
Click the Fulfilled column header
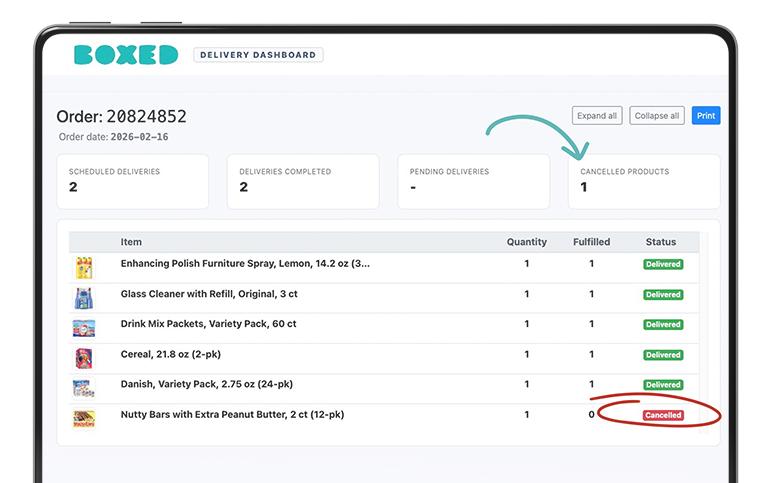pyautogui.click(x=592, y=242)
